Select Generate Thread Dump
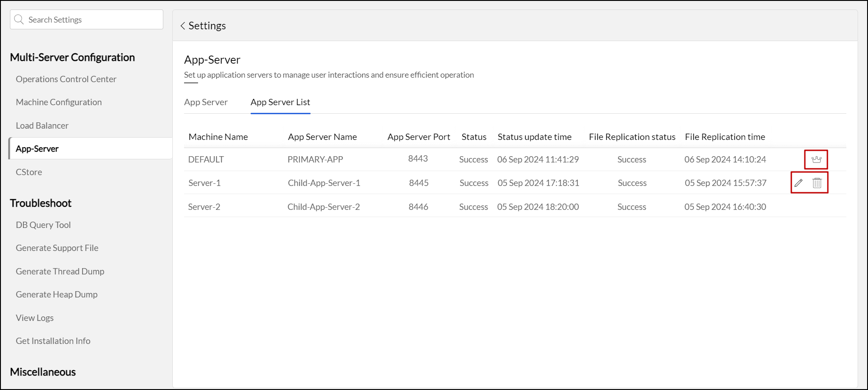 coord(60,271)
